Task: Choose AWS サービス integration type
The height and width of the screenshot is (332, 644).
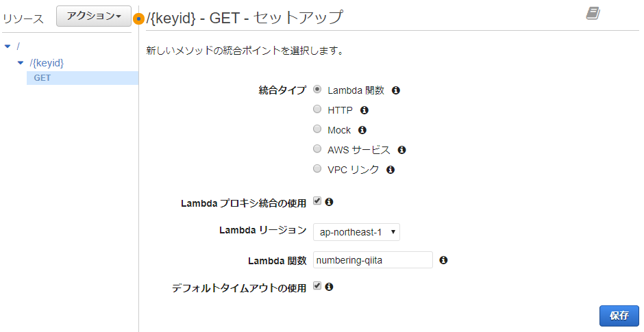Action: coord(317,149)
